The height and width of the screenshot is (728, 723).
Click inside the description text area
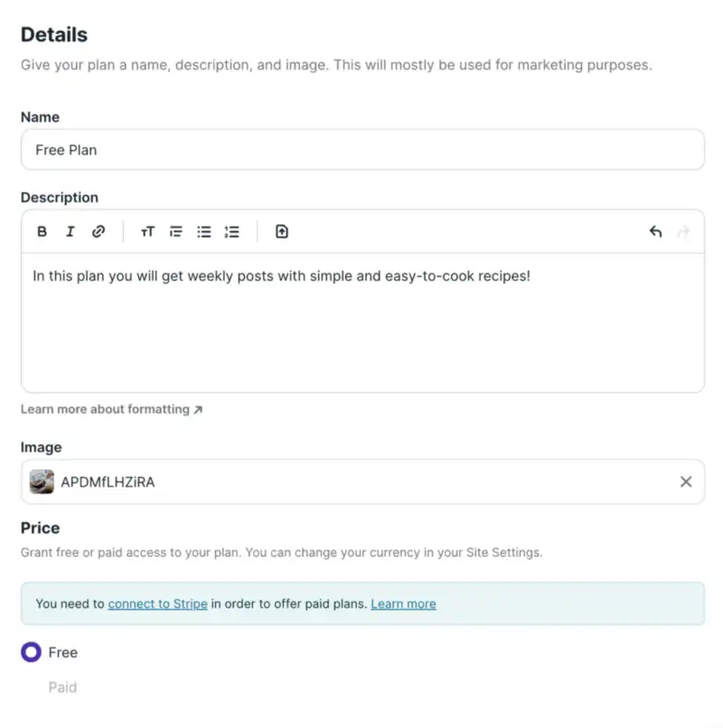[362, 323]
